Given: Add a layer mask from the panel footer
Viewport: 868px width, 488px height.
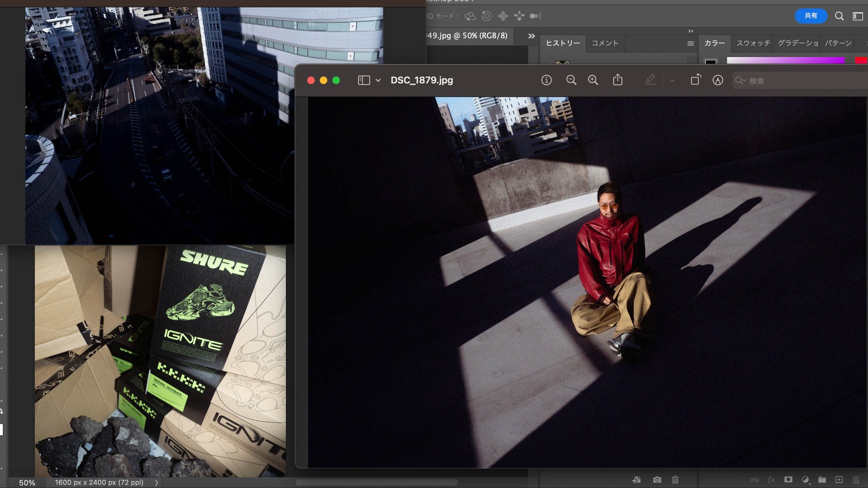Looking at the screenshot, I should (x=788, y=480).
